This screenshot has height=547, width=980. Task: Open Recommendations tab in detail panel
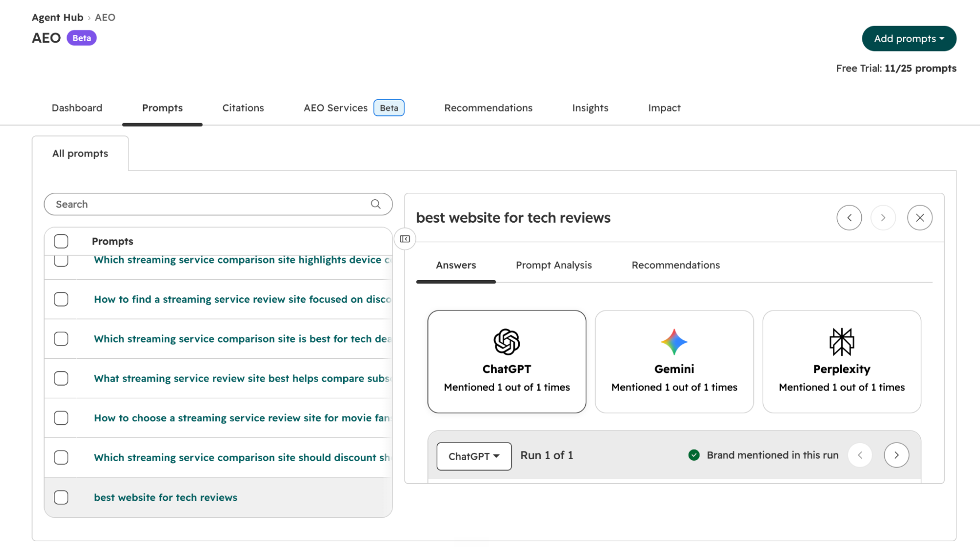(676, 265)
